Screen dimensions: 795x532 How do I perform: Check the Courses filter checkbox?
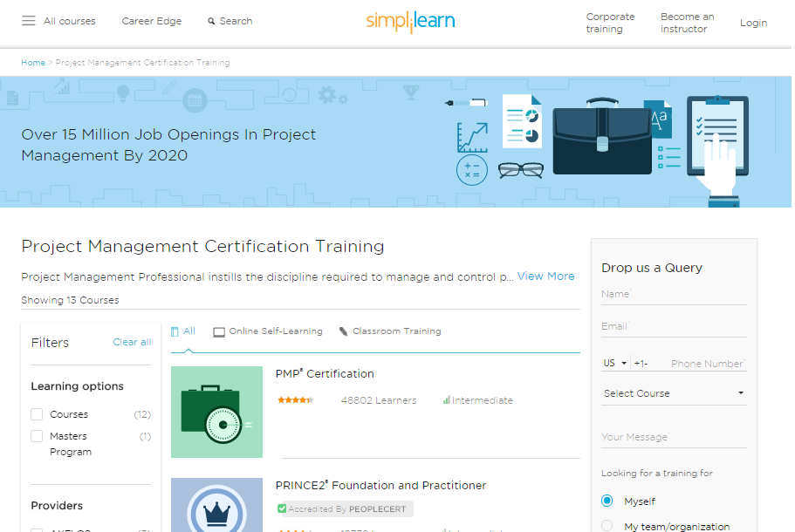pos(36,414)
